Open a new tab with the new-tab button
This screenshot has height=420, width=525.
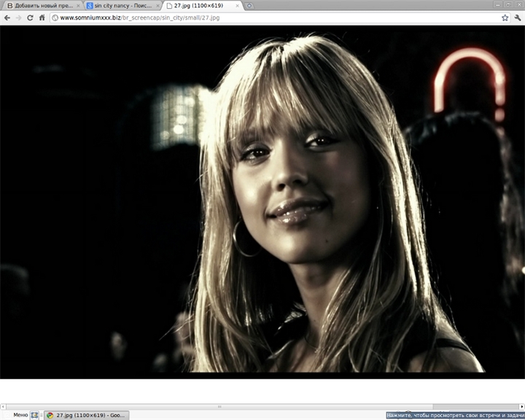click(x=249, y=6)
